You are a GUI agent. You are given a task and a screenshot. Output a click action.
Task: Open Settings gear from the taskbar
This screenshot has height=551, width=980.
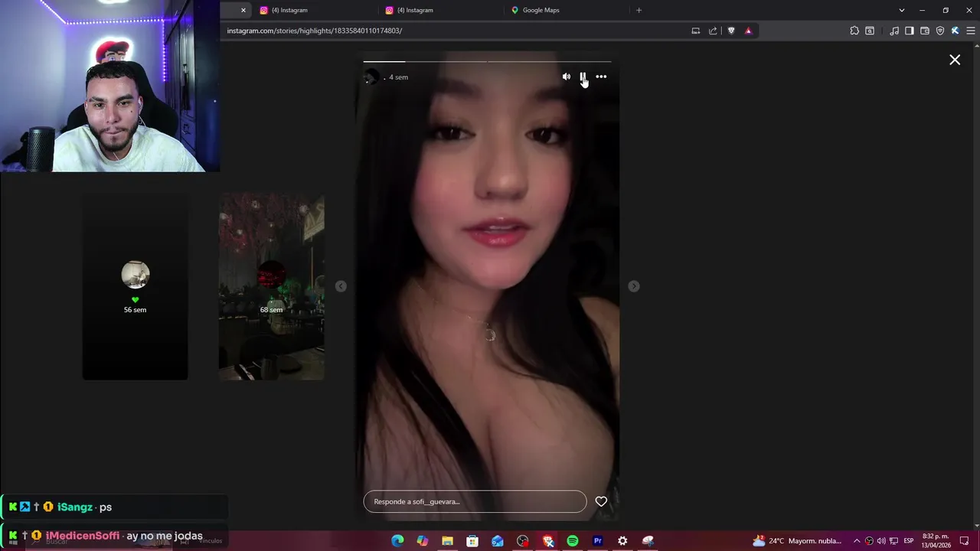tap(622, 541)
